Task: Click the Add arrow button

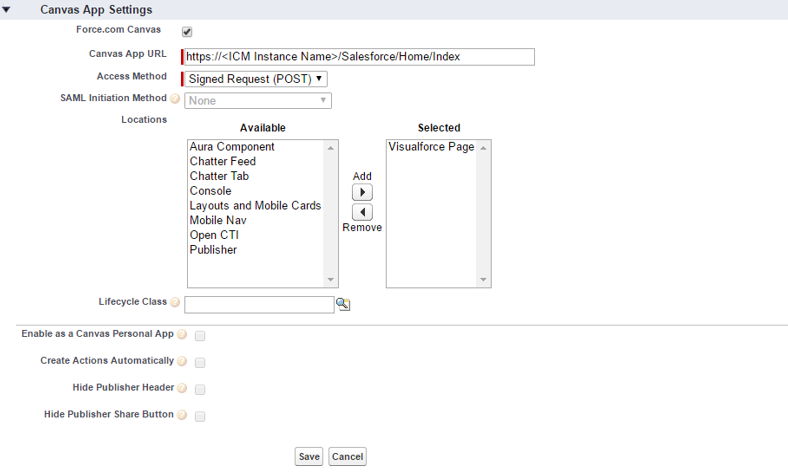Action: click(x=362, y=192)
